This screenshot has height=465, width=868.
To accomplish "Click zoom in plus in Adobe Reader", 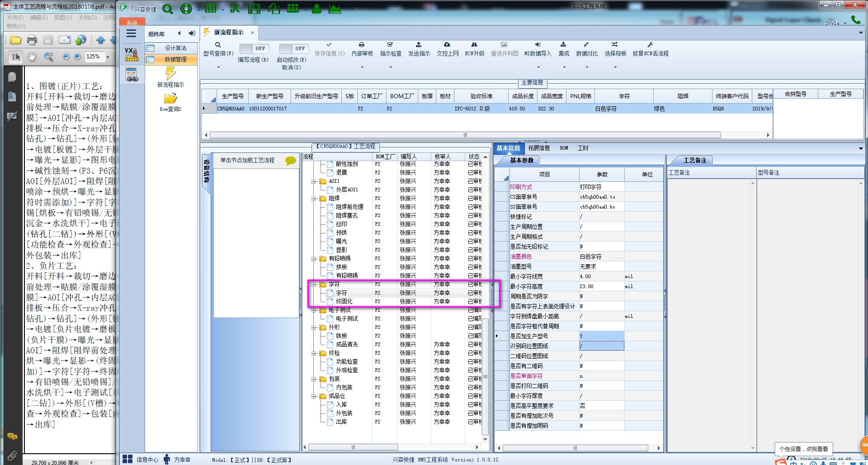I will tap(77, 57).
